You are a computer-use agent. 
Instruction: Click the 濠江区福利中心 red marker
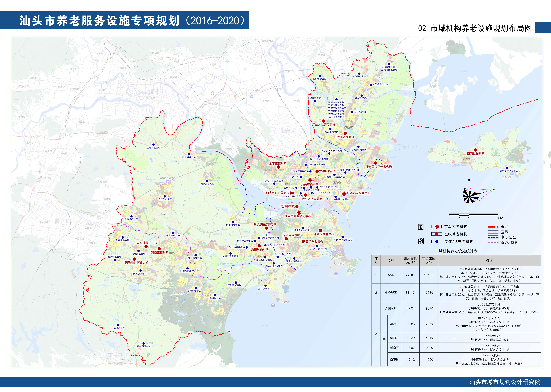click(x=321, y=231)
